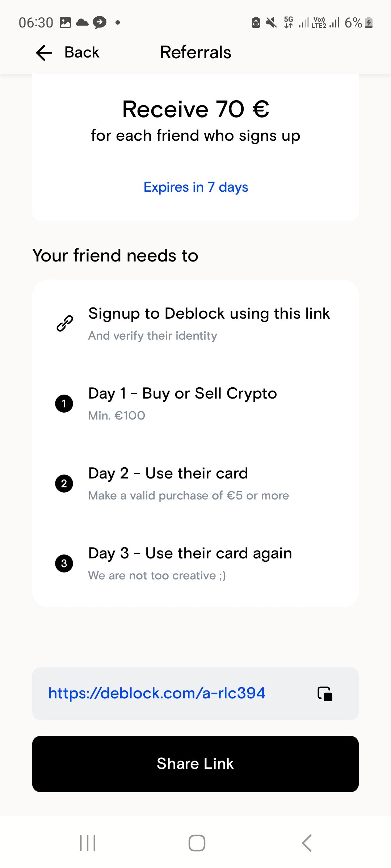Open Android recent apps button
Screen dimensions: 391x868
pyautogui.click(x=88, y=843)
